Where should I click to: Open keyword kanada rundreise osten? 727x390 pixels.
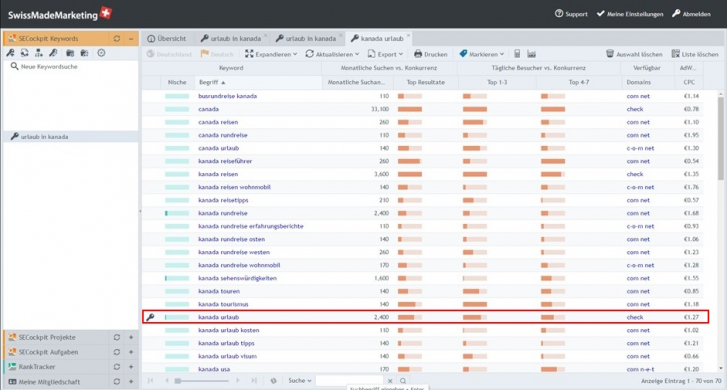231,239
